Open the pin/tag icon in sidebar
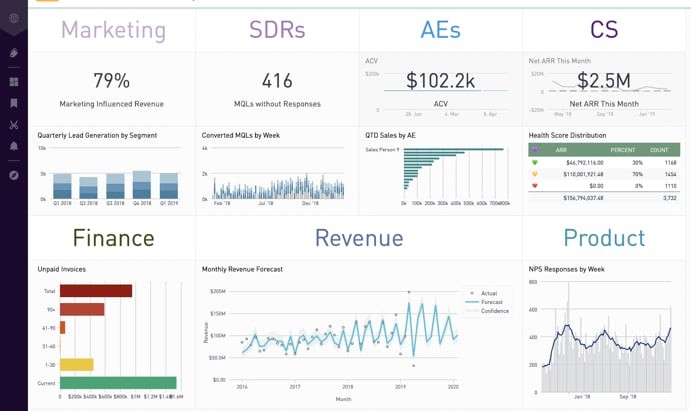 pos(13,52)
